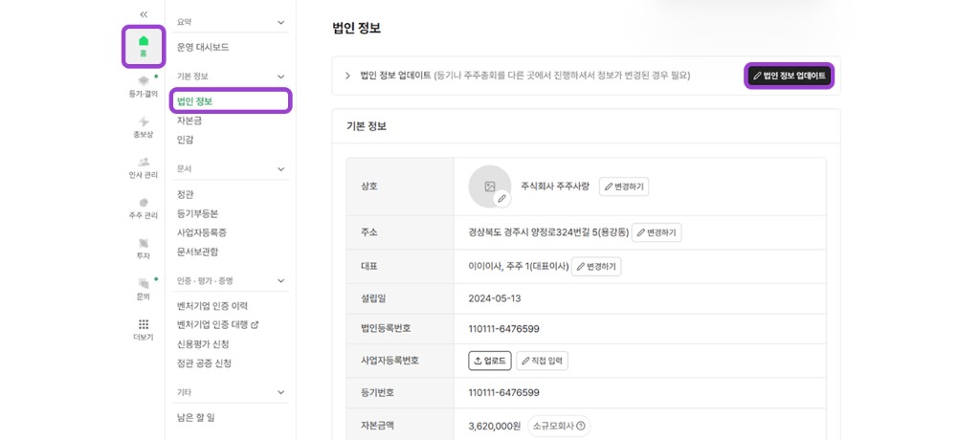Screen dimensions: 980x440
Task: Open 주주 관리 sidebar icon
Action: (x=144, y=209)
